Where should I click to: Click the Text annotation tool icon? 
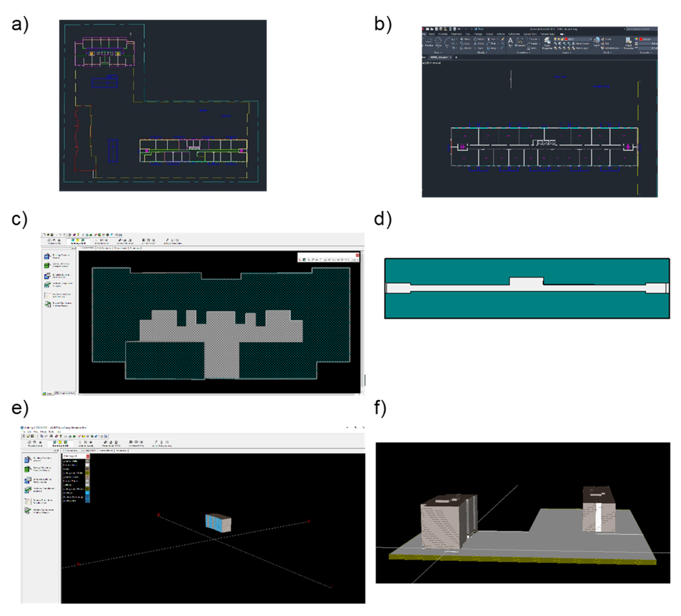[x=510, y=41]
